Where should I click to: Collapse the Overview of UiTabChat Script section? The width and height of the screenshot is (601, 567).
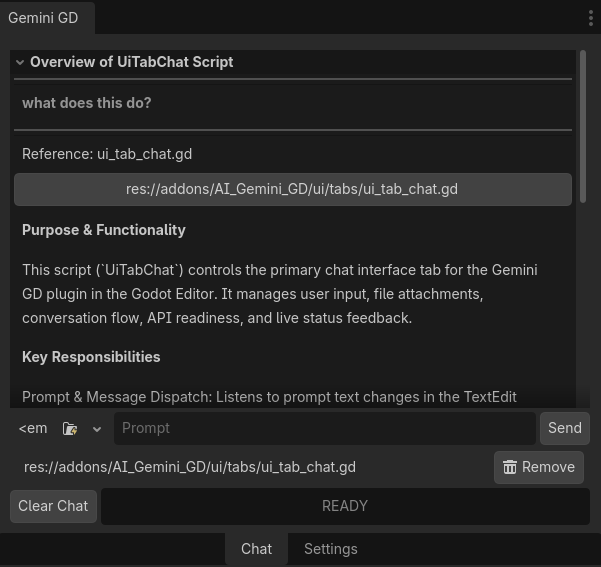20,62
